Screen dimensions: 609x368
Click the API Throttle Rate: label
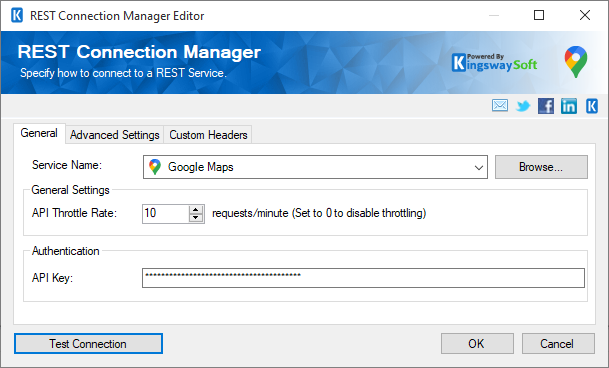coord(74,213)
